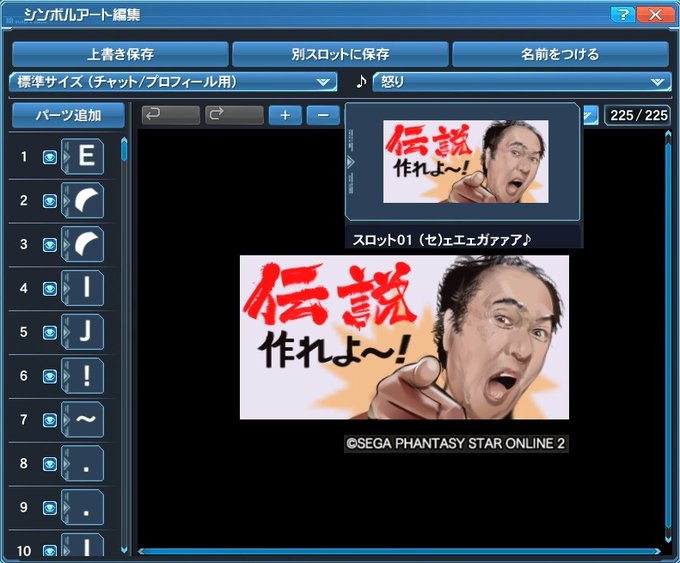
Task: Close the シンボルアート編集 window
Action: (x=655, y=15)
